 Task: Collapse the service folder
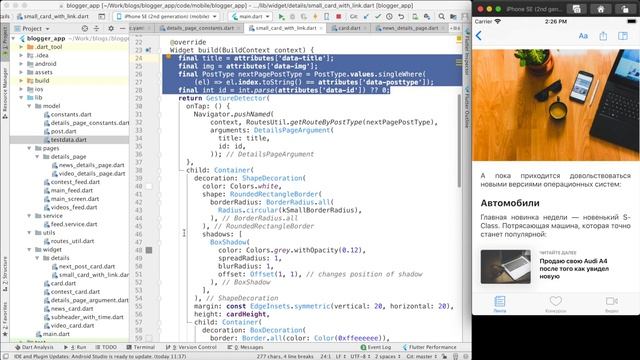[x=29, y=216]
